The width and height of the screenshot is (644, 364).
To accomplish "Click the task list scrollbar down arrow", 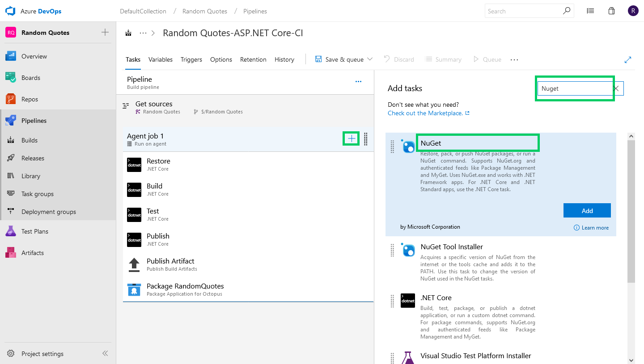I will point(631,360).
